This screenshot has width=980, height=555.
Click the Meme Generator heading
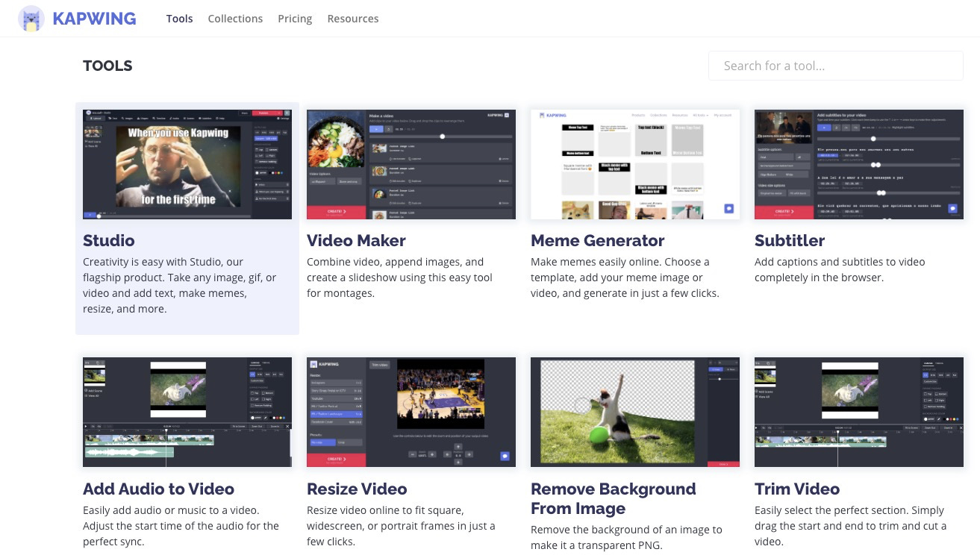tap(597, 240)
